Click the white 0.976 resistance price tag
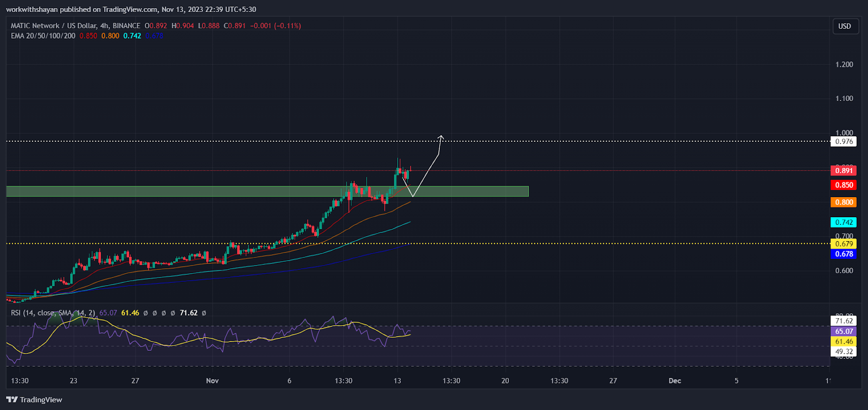The width and height of the screenshot is (868, 410). (844, 142)
